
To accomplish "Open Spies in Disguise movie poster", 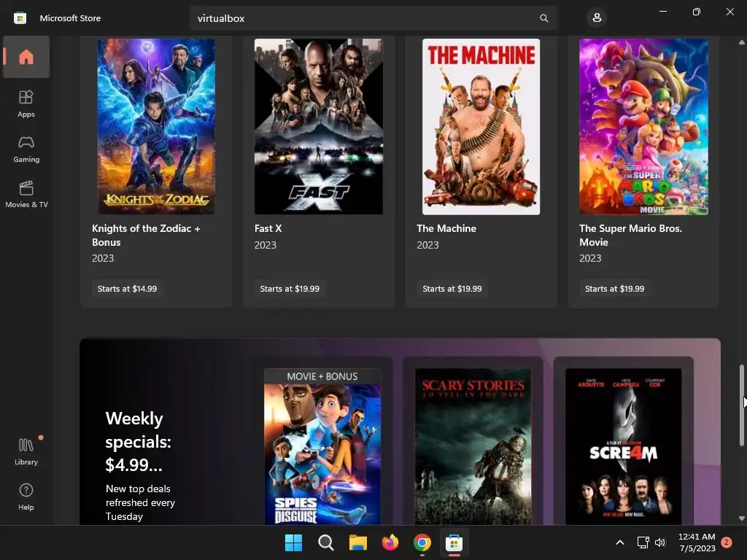I will [322, 446].
